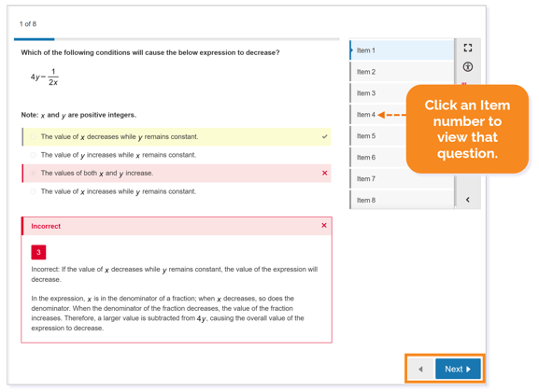Image resolution: width=539 pixels, height=392 pixels.
Task: Click the Next button
Action: click(458, 369)
